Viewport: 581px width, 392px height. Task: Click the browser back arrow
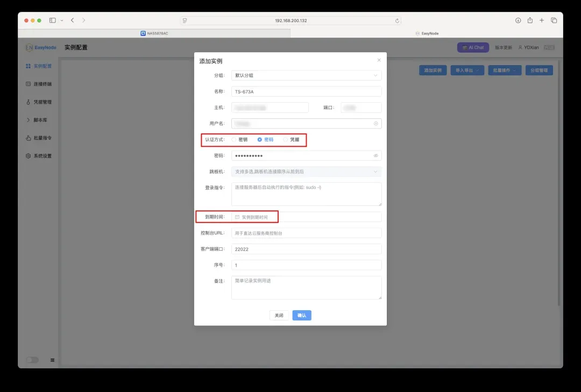point(72,20)
